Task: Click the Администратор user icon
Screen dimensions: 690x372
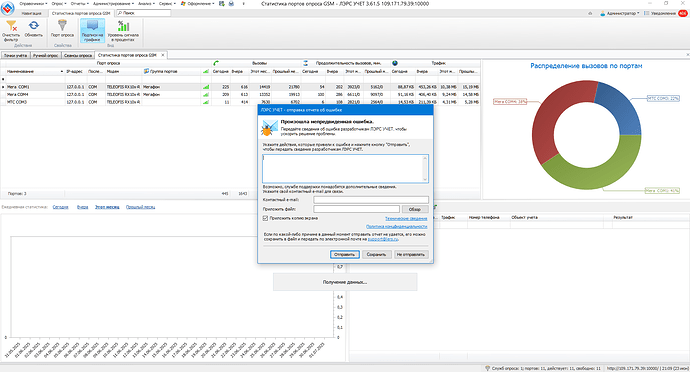Action: pos(602,14)
